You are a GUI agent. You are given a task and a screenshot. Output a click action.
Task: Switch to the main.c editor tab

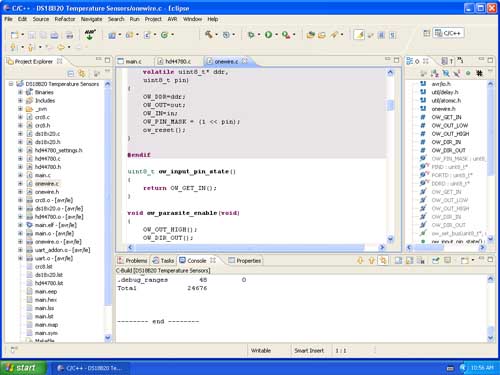(x=130, y=61)
